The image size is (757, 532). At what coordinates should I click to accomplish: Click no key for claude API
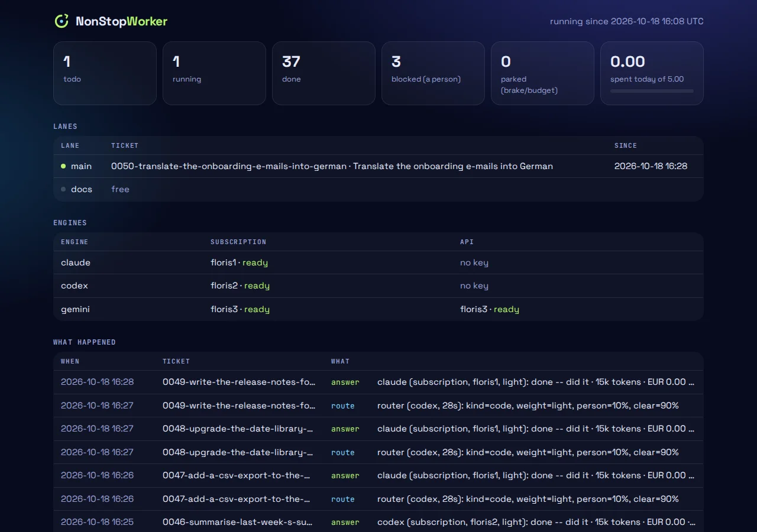(474, 262)
